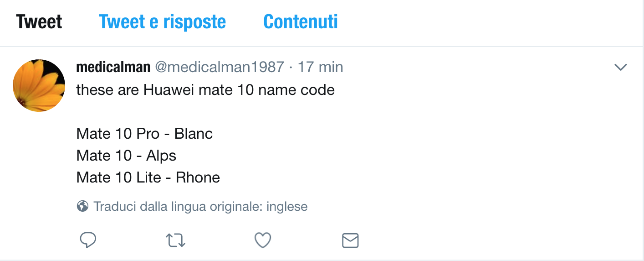Reply to medicalman's tweet
The image size is (644, 261).
pos(87,240)
